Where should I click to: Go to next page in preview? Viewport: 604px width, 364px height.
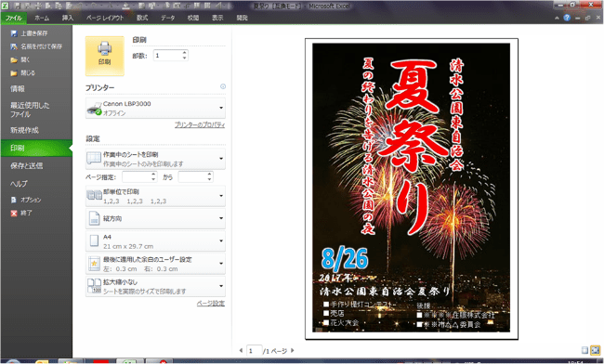coord(293,350)
